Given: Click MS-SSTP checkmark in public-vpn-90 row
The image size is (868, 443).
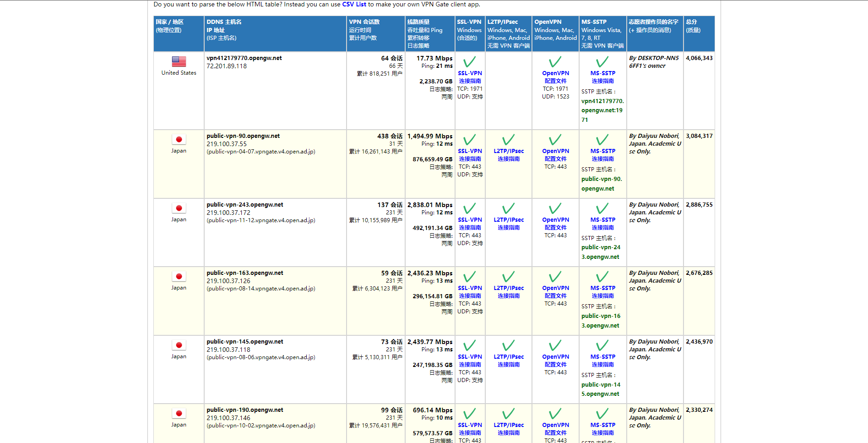Looking at the screenshot, I should pyautogui.click(x=602, y=140).
